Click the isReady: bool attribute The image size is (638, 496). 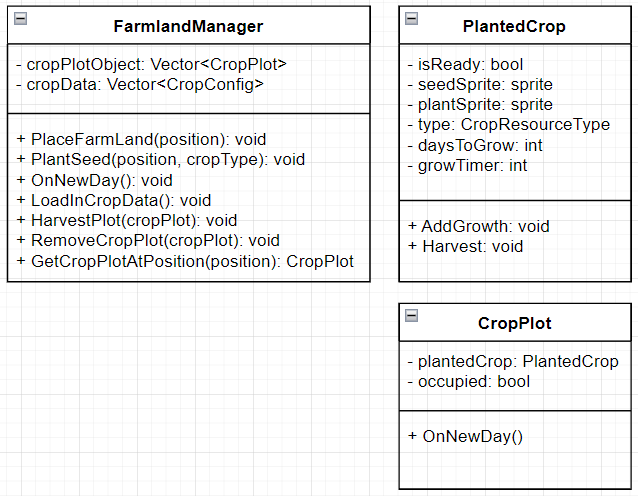[x=465, y=65]
